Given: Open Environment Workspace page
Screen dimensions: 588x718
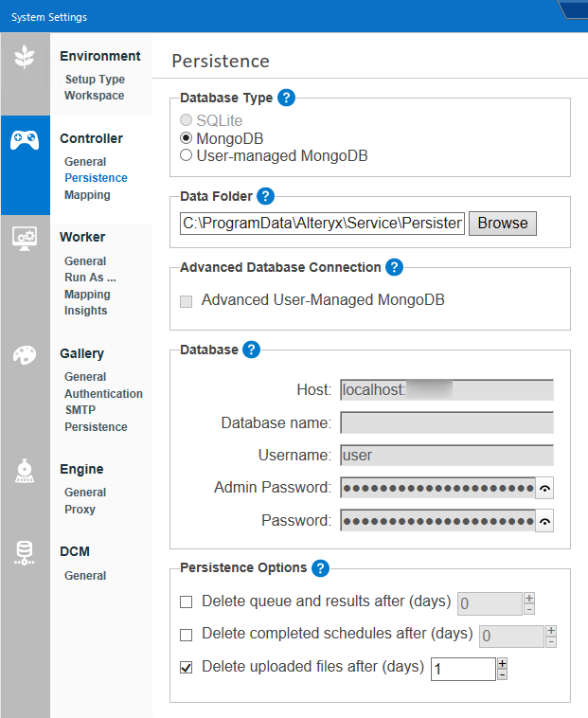Looking at the screenshot, I should [x=95, y=96].
